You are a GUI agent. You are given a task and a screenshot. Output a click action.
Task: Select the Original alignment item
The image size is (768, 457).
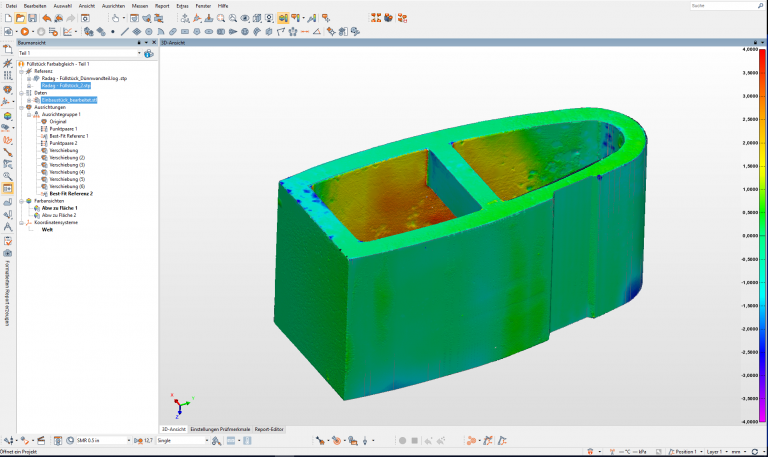[x=57, y=121]
